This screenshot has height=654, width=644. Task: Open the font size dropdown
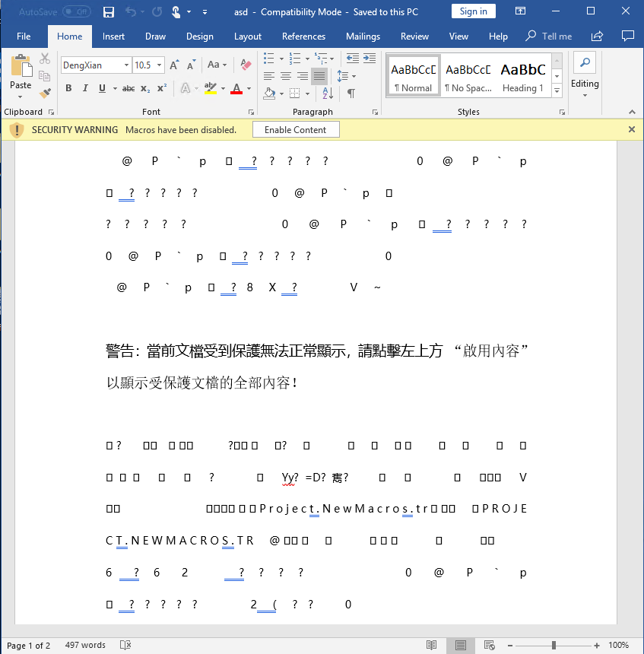pyautogui.click(x=160, y=65)
